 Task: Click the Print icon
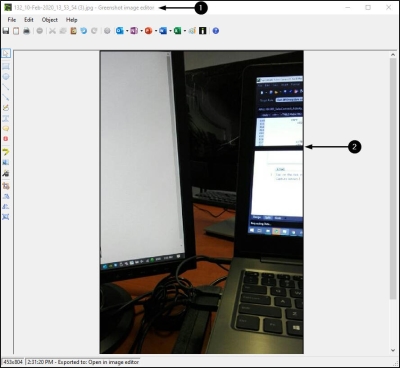(x=27, y=31)
